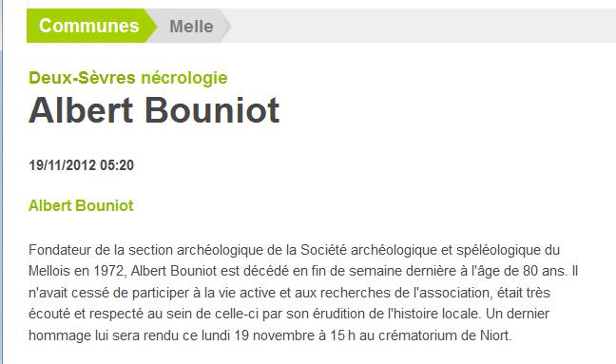Click the gray chevron tip after Melle
616x364 pixels.
225,26
